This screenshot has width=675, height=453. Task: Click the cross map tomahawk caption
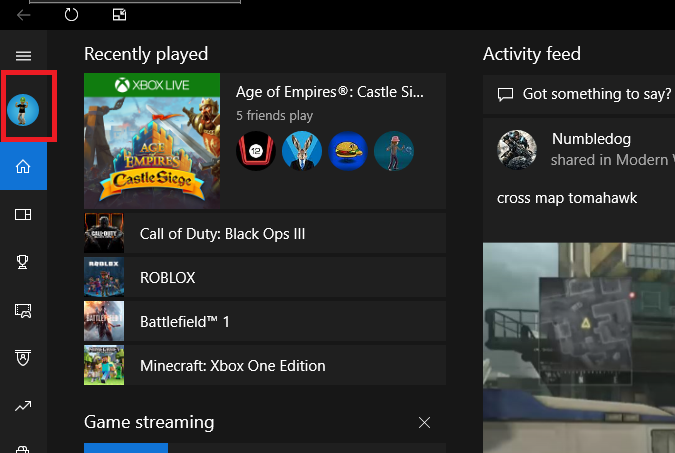[x=567, y=198]
